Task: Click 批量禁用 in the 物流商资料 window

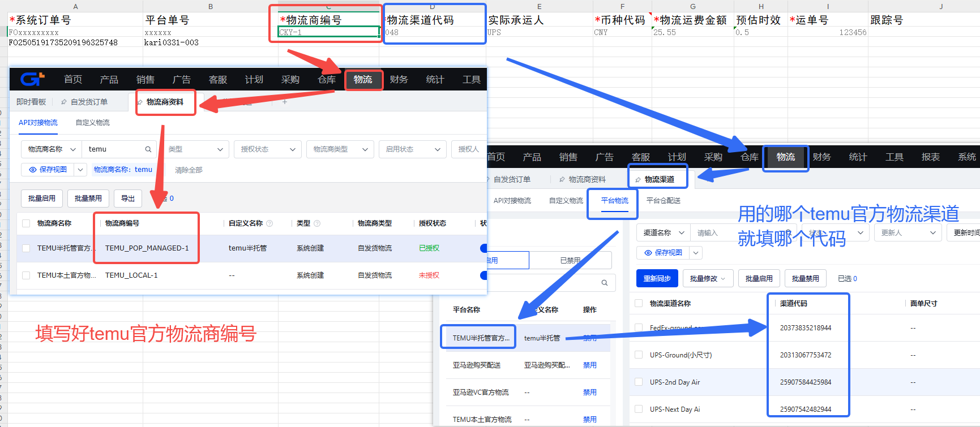Action: [x=88, y=199]
